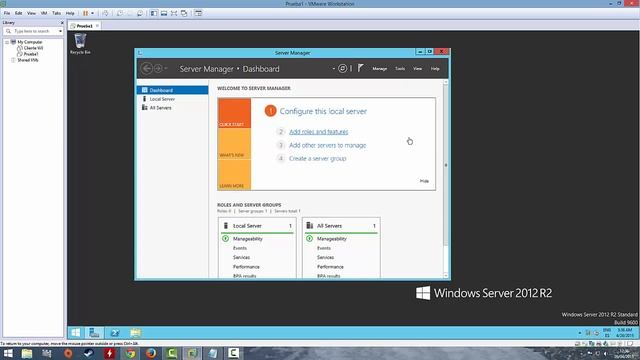Enter VMware full screen mode icon
Image resolution: width=640 pixels, height=360 pixels.
pyautogui.click(x=174, y=13)
